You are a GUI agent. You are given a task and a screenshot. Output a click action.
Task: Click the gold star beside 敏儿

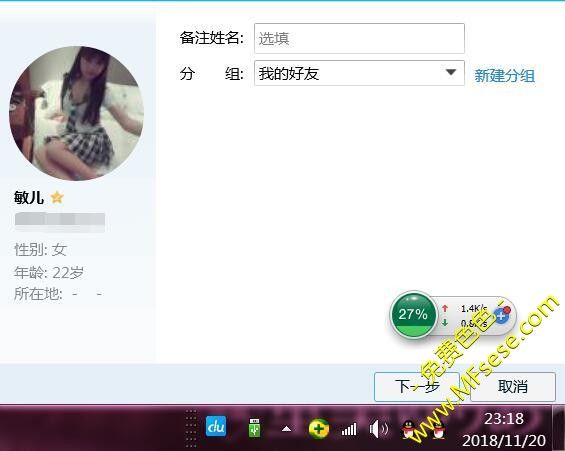click(x=57, y=197)
